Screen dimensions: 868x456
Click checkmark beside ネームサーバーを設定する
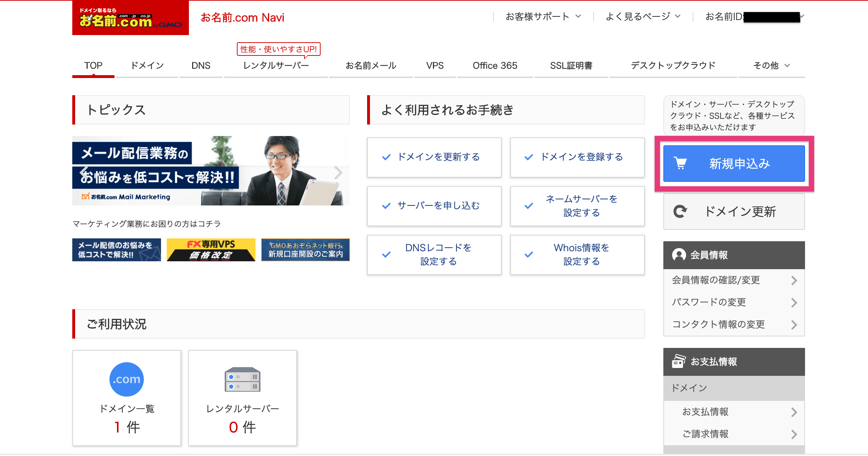click(x=529, y=206)
